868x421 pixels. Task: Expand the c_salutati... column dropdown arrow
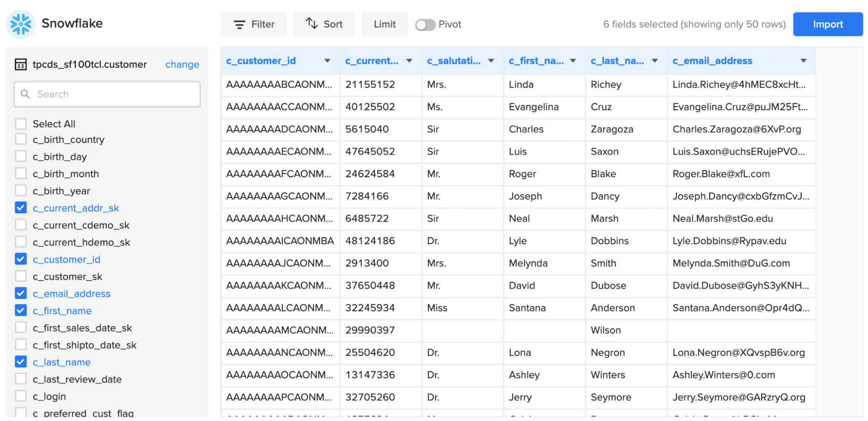(x=491, y=61)
